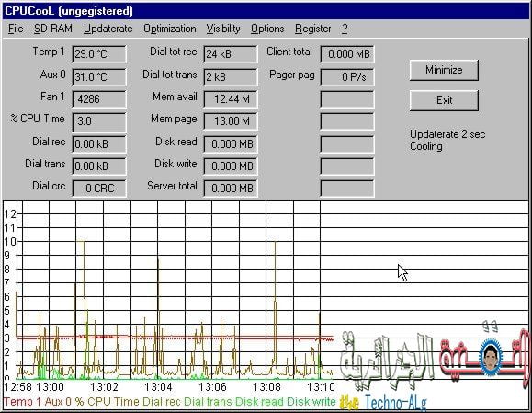Open the File menu
Image resolution: width=532 pixels, height=413 pixels.
coord(16,29)
